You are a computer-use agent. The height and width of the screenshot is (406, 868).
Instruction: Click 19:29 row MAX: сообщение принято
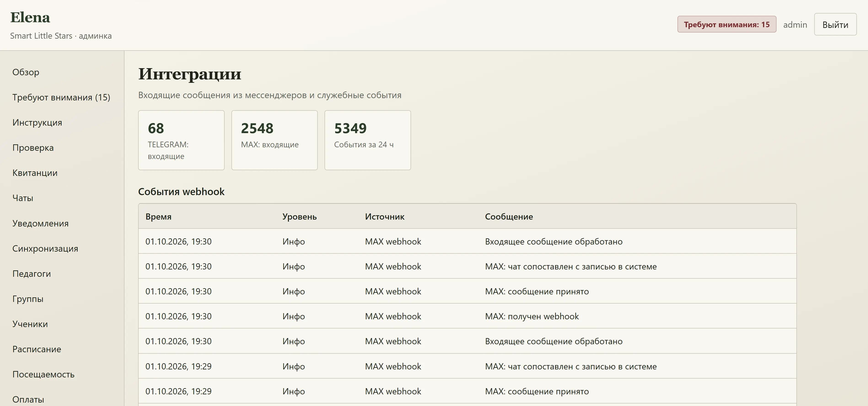coord(537,391)
